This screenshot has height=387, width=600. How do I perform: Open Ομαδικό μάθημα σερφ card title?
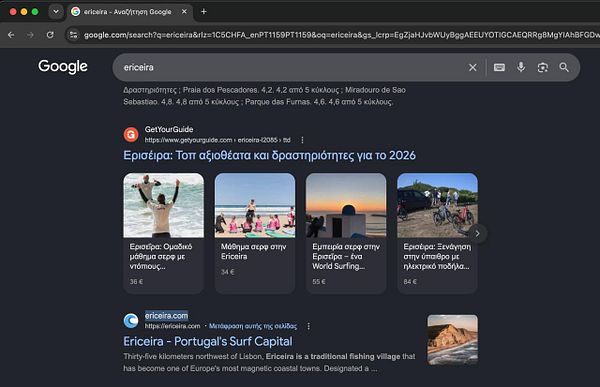[161, 256]
